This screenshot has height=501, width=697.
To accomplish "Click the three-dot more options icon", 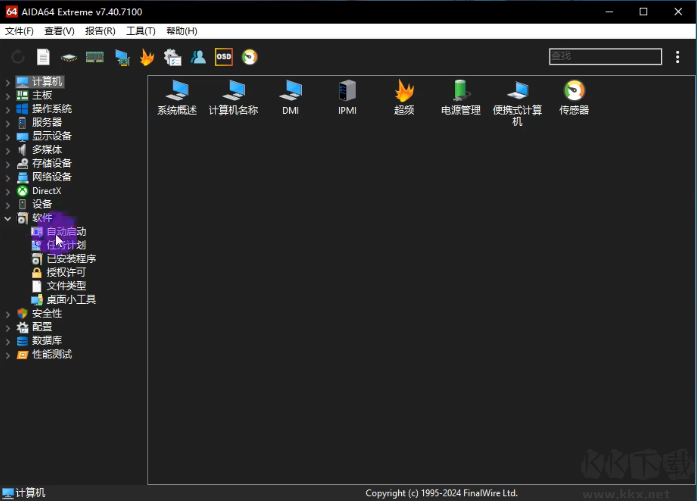I will (677, 57).
